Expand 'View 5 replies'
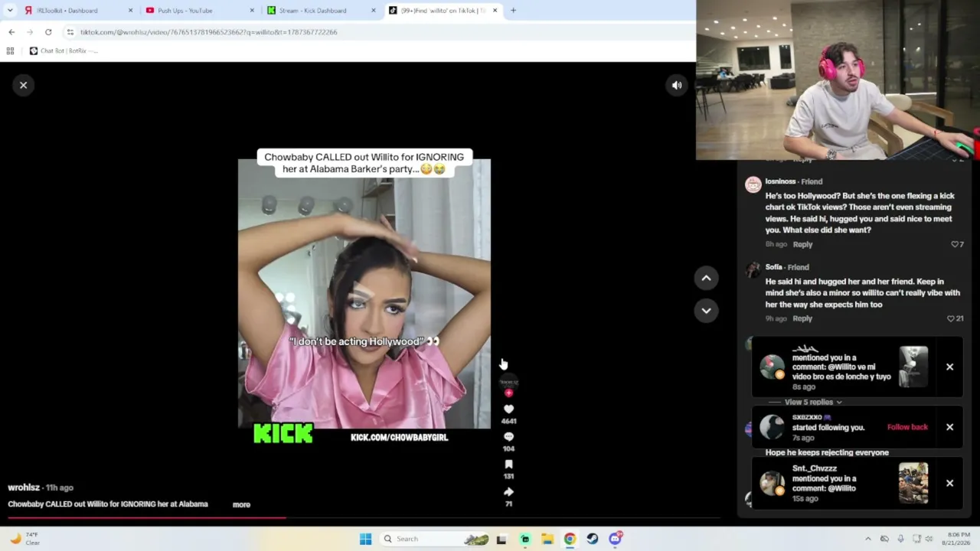This screenshot has width=980, height=551. click(x=813, y=402)
